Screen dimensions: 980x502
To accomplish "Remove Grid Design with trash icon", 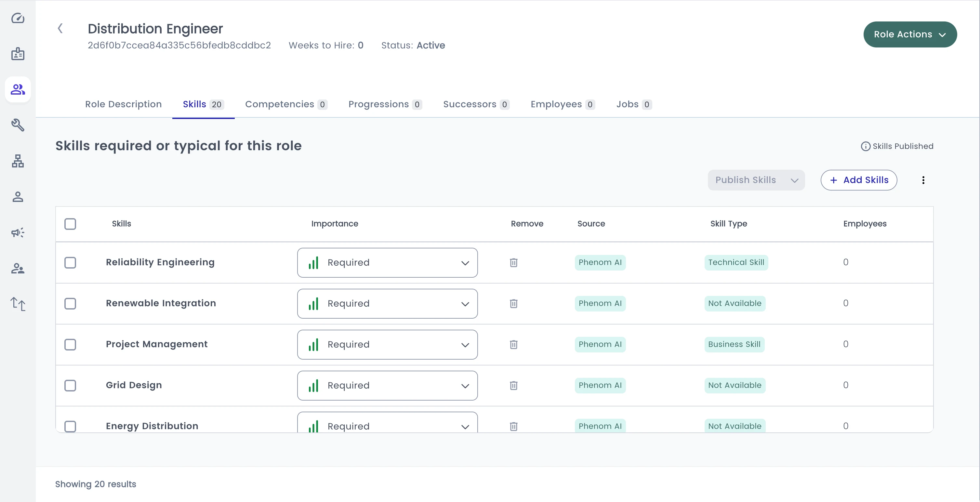I will [514, 386].
